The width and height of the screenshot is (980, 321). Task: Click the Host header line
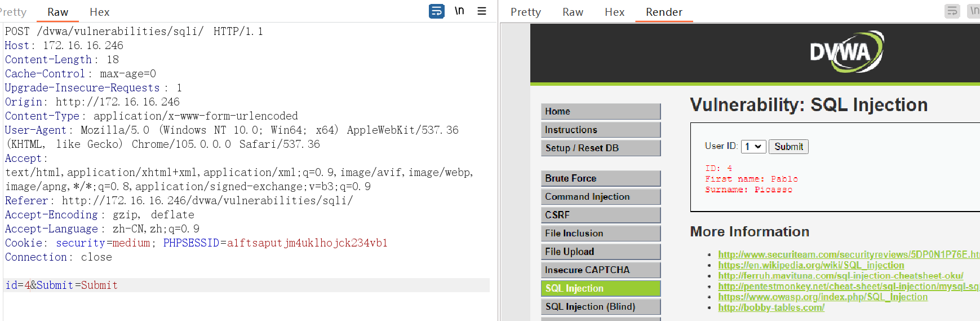tap(64, 45)
